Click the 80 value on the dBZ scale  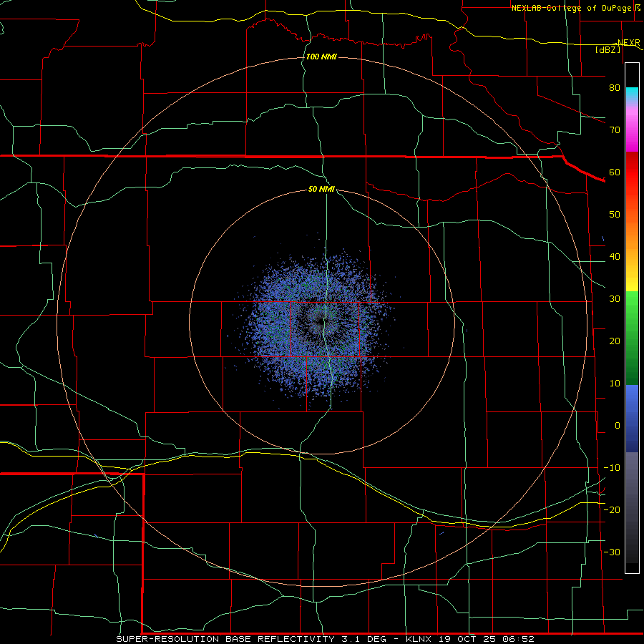[x=615, y=87]
